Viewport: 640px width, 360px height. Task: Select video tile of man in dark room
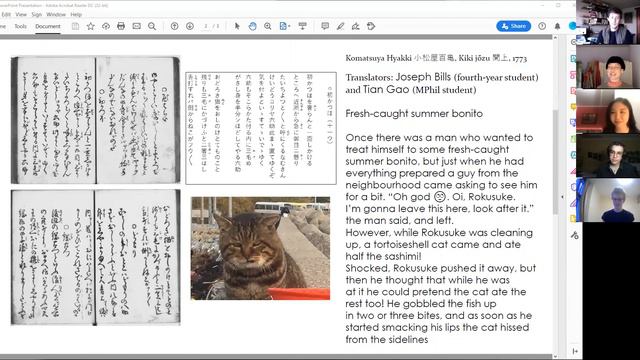(608, 156)
